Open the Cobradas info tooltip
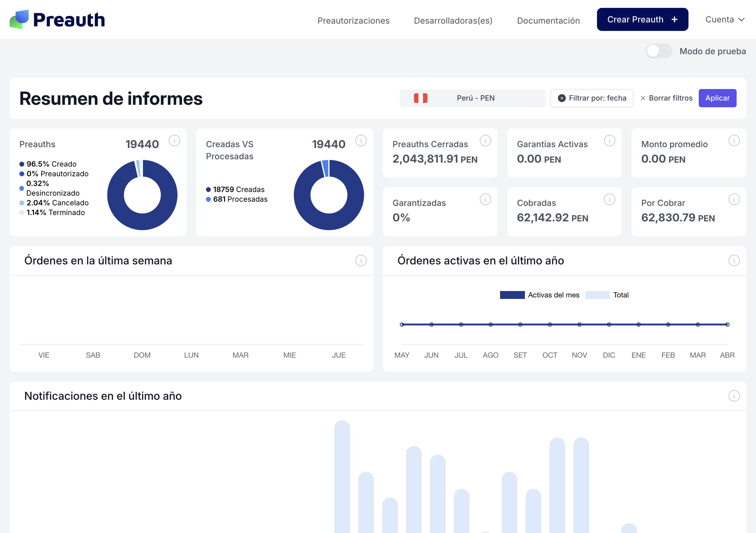This screenshot has width=756, height=533. click(610, 199)
